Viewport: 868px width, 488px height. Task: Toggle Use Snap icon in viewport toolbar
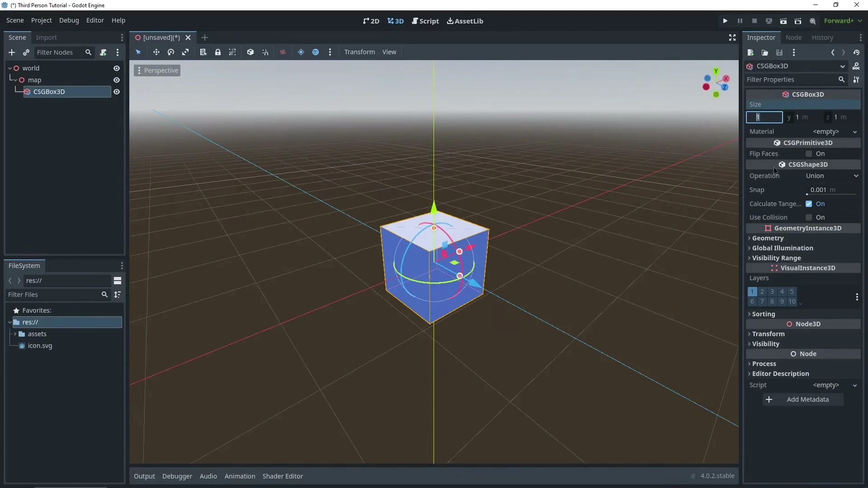click(265, 52)
